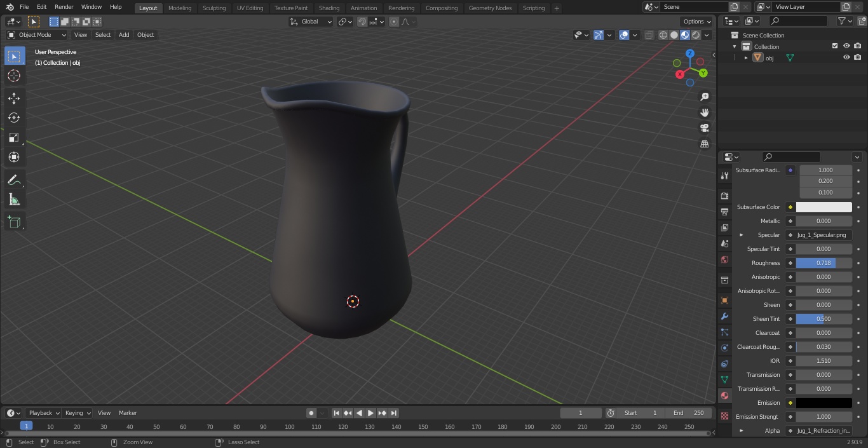Activate the Transform tool
Image resolution: width=868 pixels, height=448 pixels.
pos(14,157)
